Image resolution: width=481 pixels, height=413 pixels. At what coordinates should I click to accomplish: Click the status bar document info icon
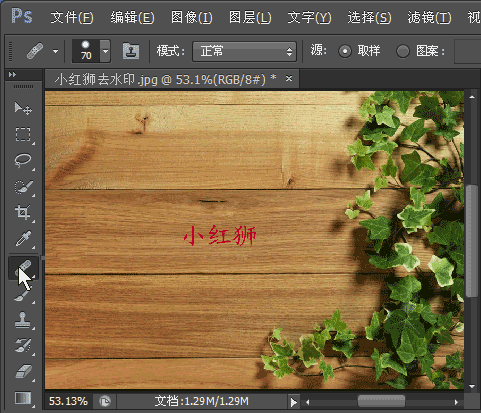pos(105,401)
